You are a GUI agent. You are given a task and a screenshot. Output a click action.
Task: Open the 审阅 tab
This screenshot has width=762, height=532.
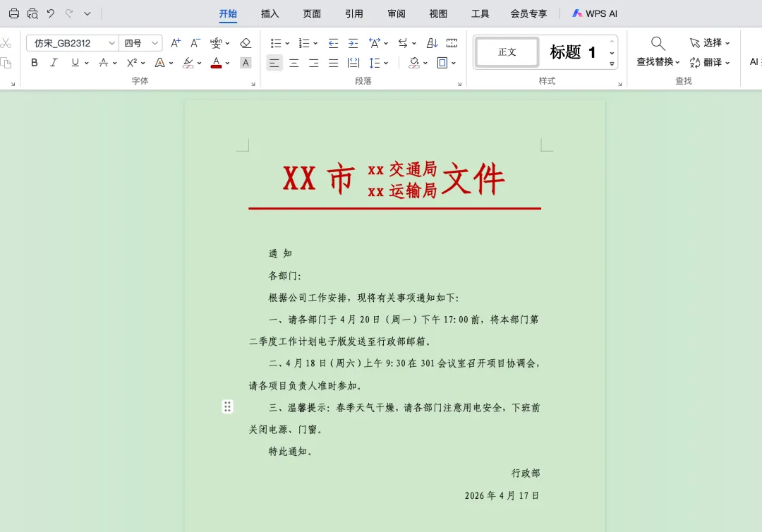click(396, 13)
